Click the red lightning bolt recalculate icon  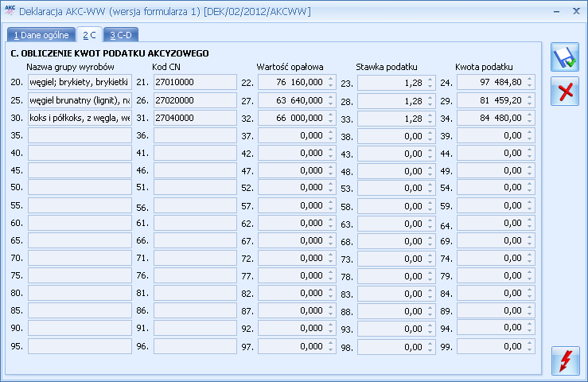coord(566,361)
